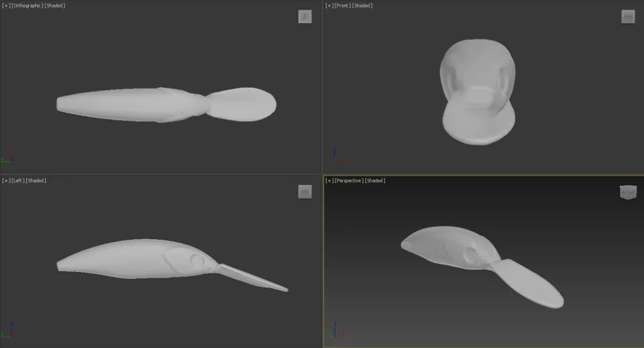Click the ViewCube in the Perspective viewport
644x348 pixels.
(x=627, y=192)
